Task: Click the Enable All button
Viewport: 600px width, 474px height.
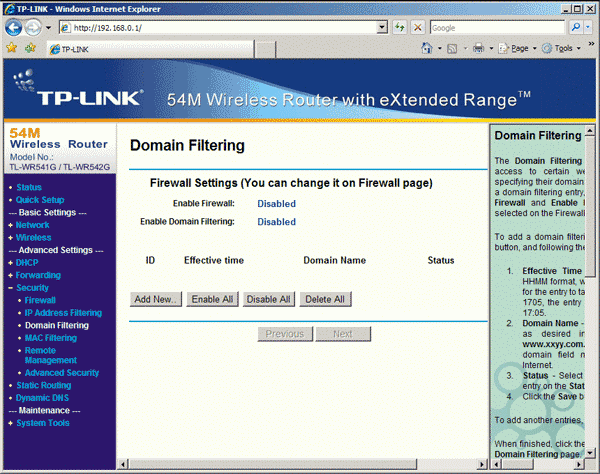Action: 212,300
